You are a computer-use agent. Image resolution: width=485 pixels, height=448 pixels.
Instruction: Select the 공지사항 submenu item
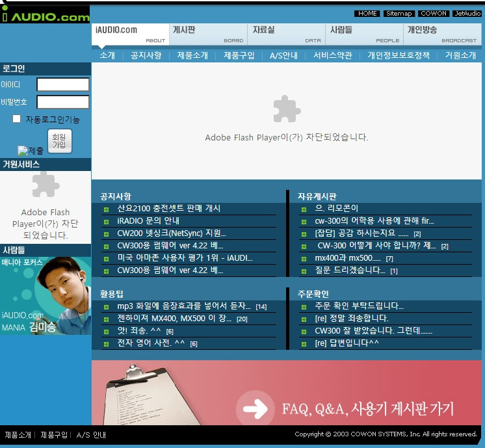pos(146,55)
